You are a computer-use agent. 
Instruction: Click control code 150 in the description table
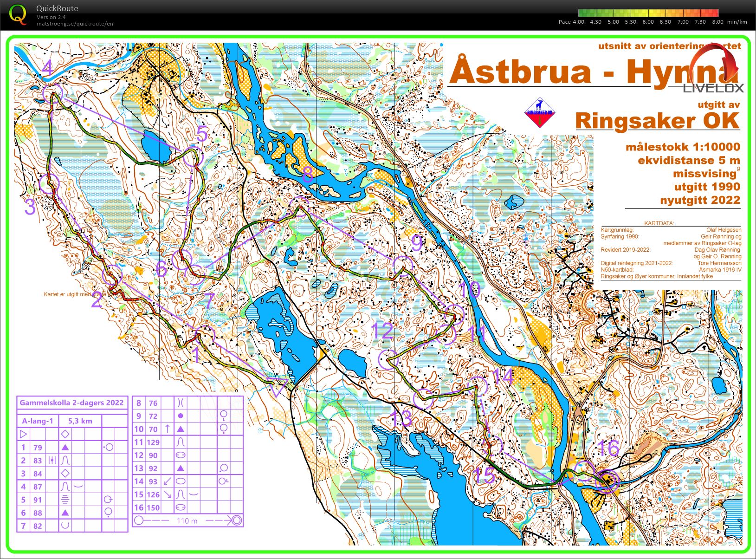click(x=153, y=508)
